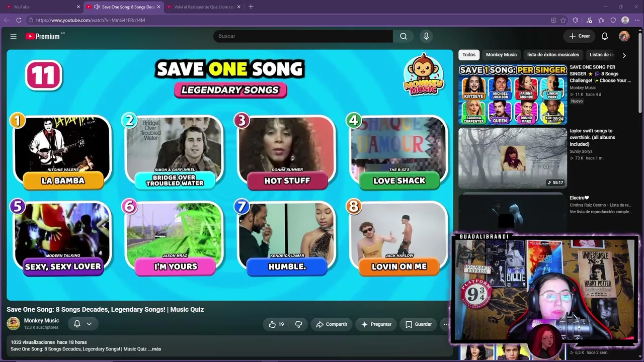This screenshot has height=362, width=644.
Task: Close the Save One Song tab
Action: (x=159, y=7)
